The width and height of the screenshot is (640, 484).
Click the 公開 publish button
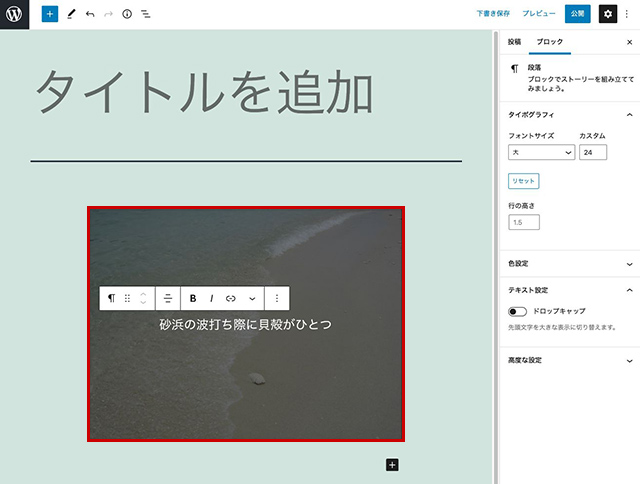pos(578,14)
